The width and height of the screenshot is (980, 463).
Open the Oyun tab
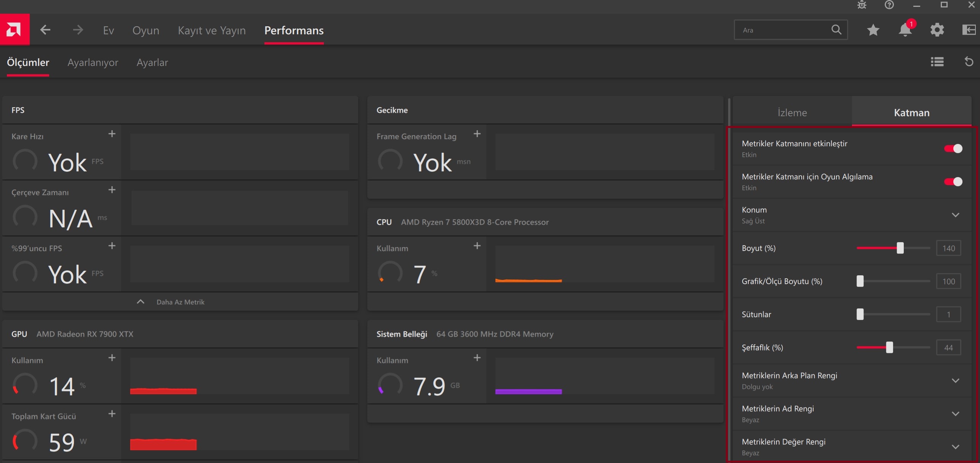pos(146,30)
